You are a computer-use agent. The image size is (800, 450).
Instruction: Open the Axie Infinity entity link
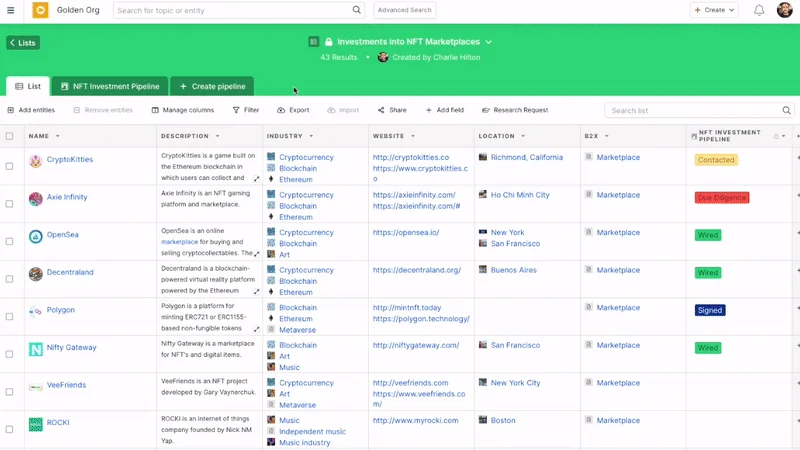[67, 197]
